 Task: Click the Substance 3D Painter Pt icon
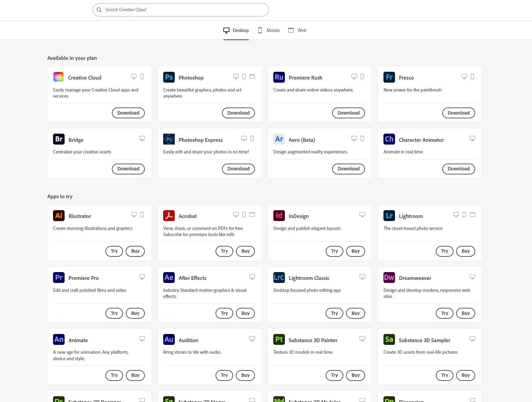279,339
